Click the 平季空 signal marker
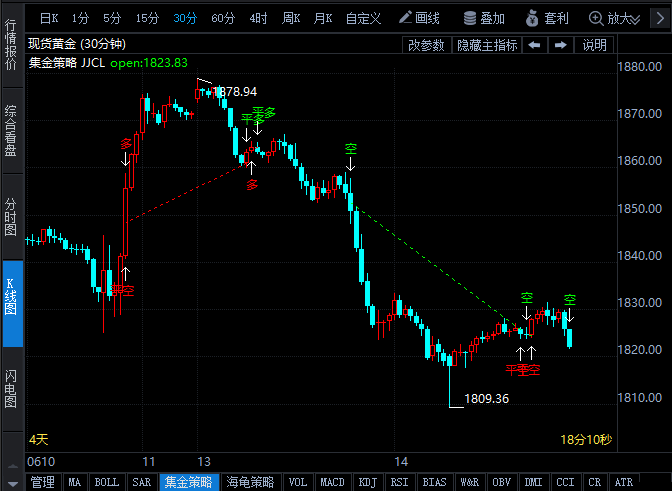 pyautogui.click(x=522, y=370)
